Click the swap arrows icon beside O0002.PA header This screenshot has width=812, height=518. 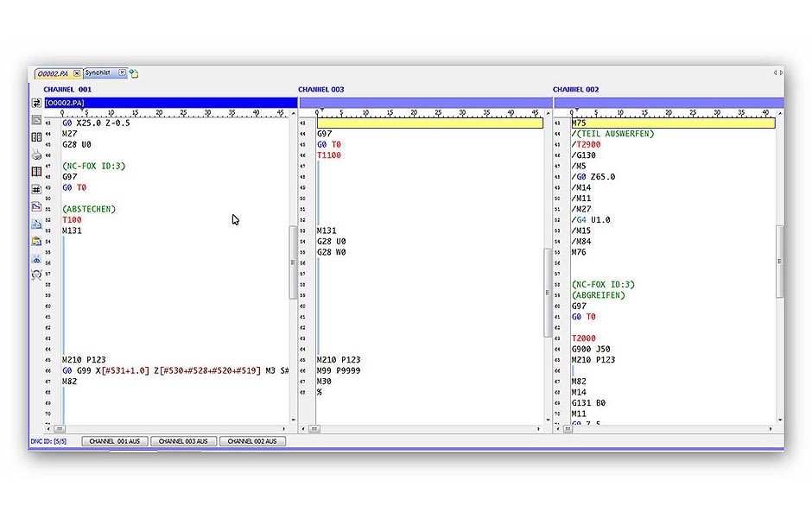pyautogui.click(x=36, y=103)
